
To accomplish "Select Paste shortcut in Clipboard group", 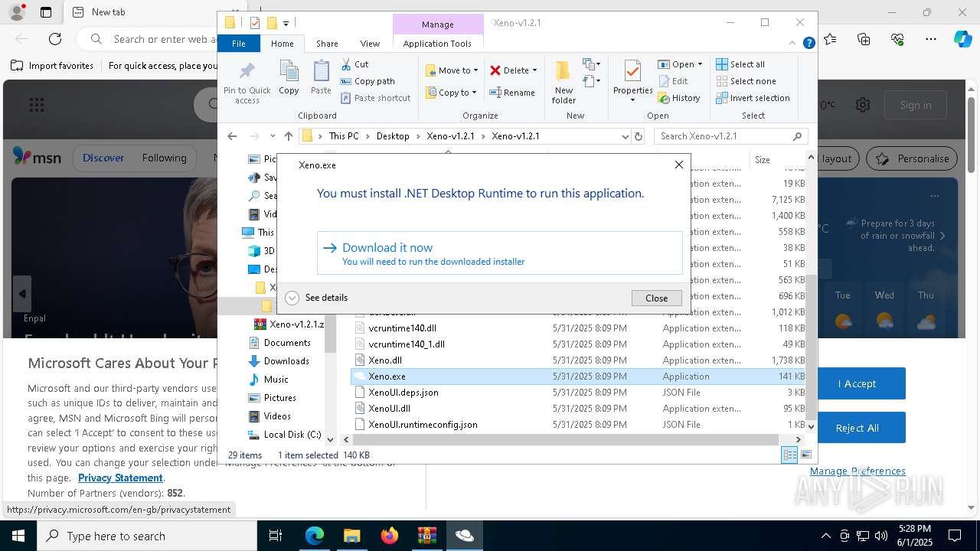I will pyautogui.click(x=376, y=98).
